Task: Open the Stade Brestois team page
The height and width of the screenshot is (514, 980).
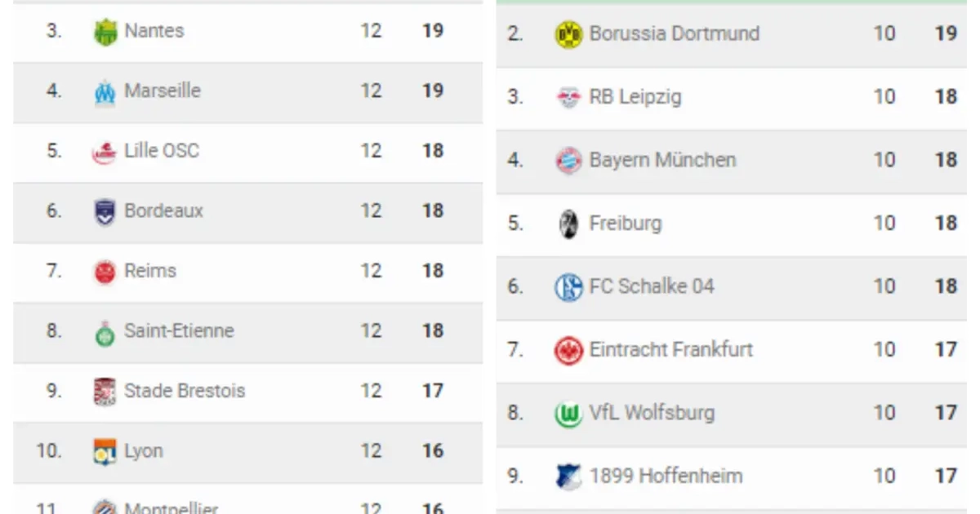Action: [184, 391]
